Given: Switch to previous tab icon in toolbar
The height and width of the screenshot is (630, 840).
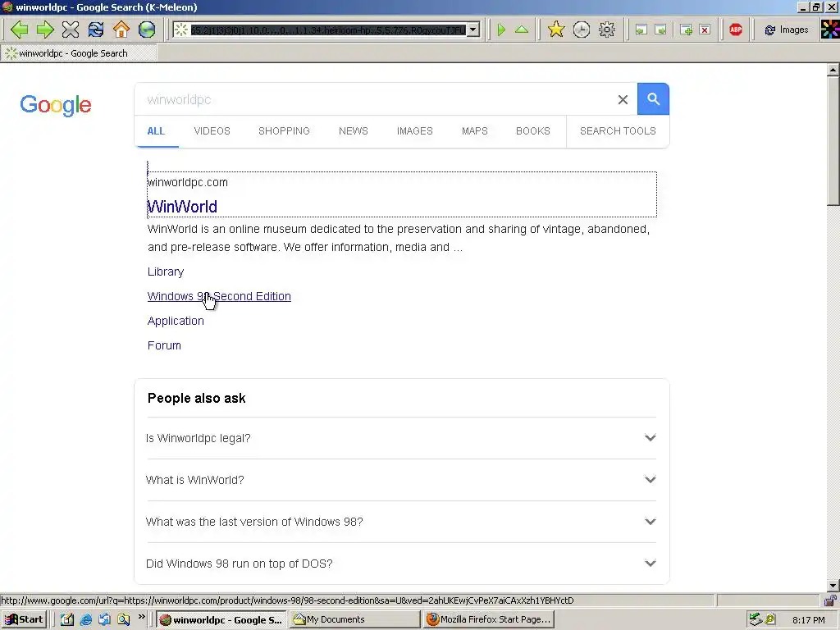Looking at the screenshot, I should pos(641,30).
